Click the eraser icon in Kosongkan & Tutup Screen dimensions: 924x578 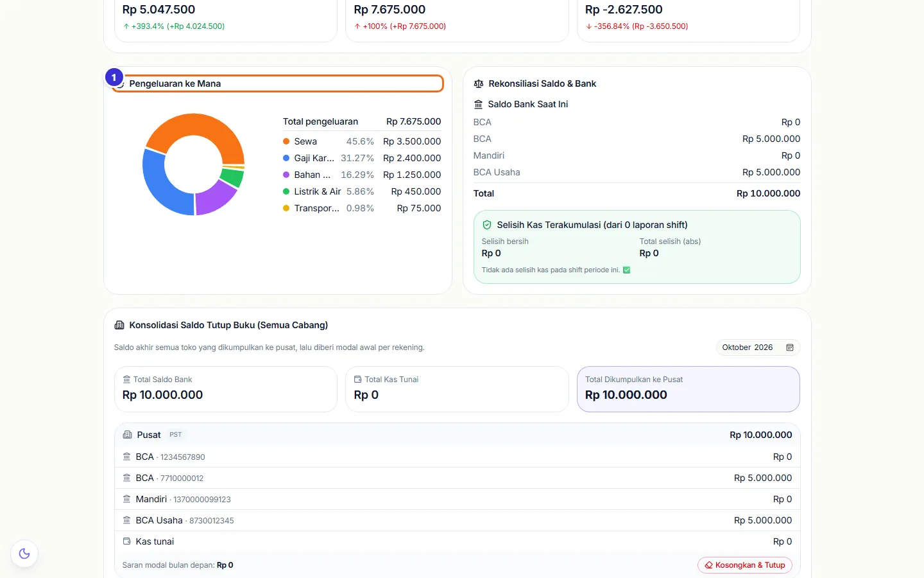[709, 565]
